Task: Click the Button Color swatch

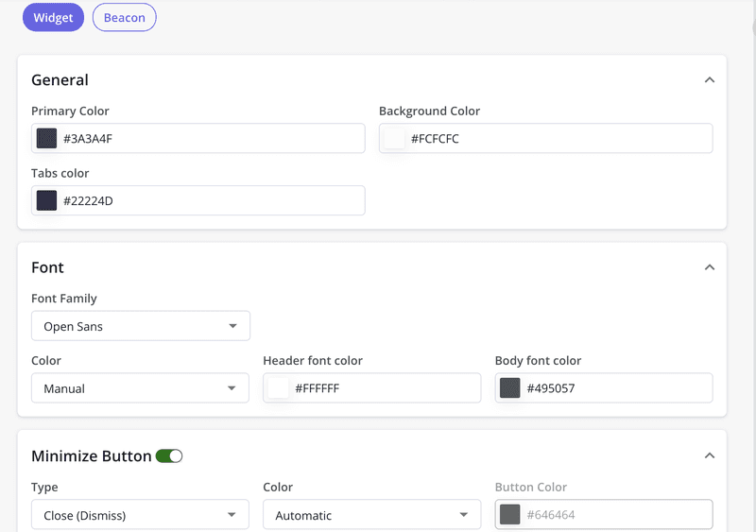Action: pyautogui.click(x=510, y=515)
